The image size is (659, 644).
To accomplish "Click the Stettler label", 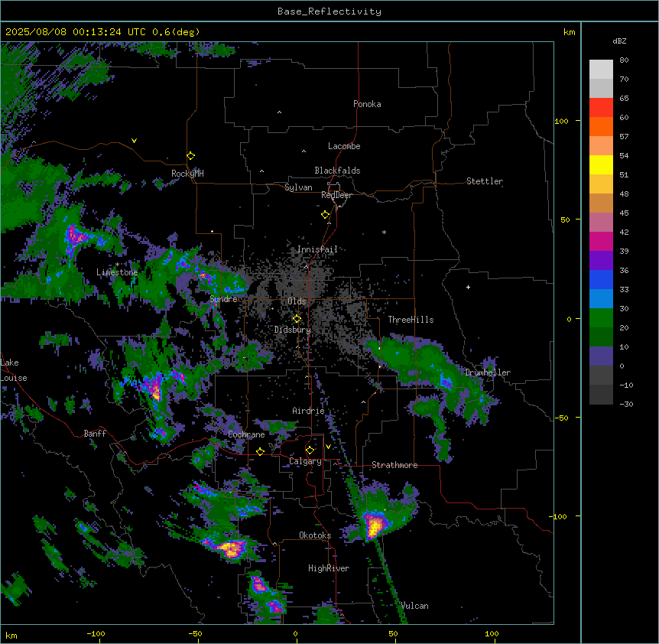I will pyautogui.click(x=485, y=181).
